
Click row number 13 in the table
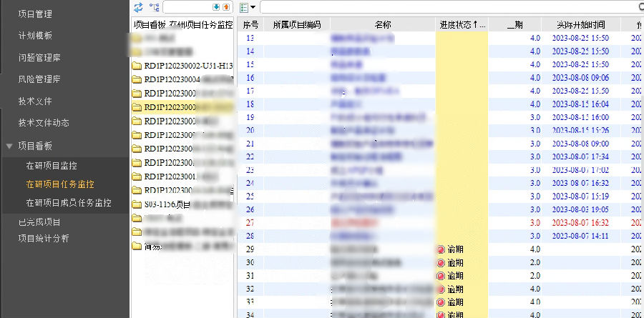250,38
